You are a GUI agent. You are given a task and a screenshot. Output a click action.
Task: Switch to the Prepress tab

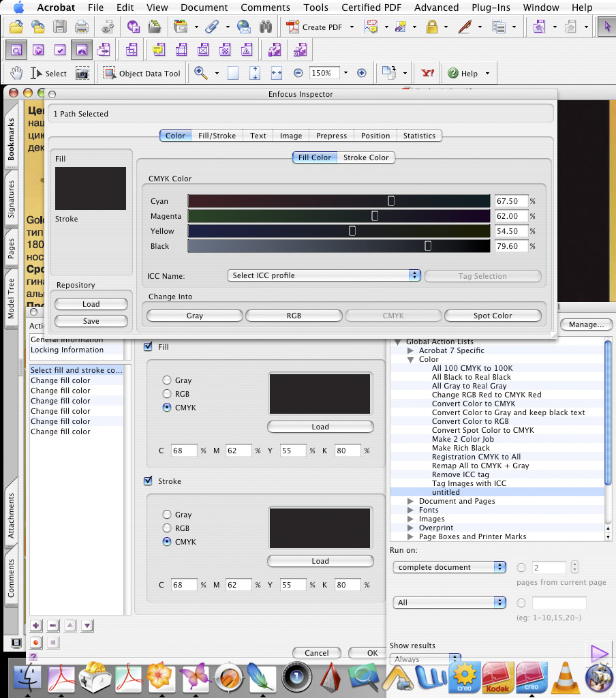click(x=331, y=136)
